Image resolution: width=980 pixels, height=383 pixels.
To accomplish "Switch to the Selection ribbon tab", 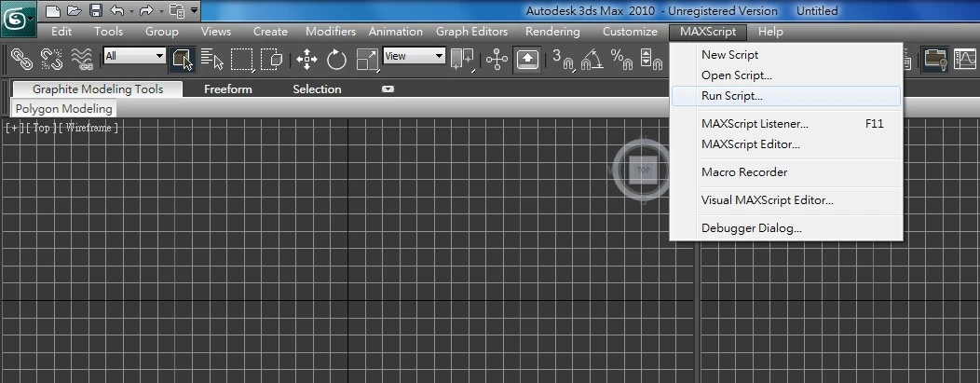I will coord(317,89).
